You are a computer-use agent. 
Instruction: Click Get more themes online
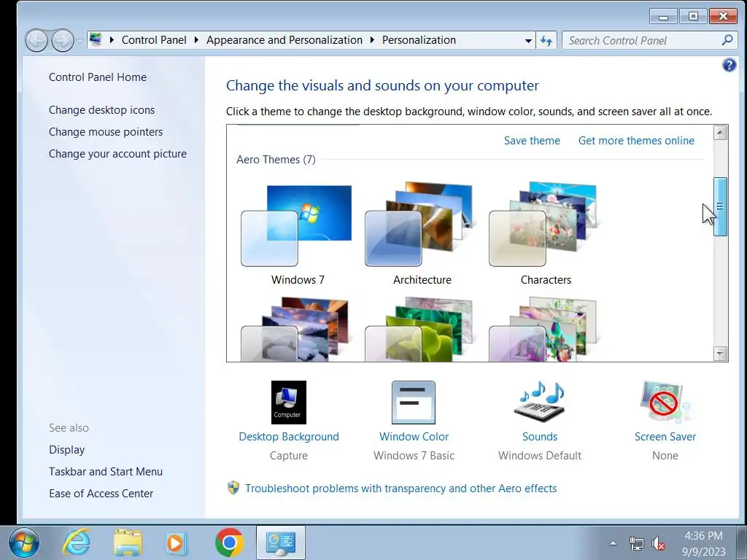pyautogui.click(x=636, y=141)
